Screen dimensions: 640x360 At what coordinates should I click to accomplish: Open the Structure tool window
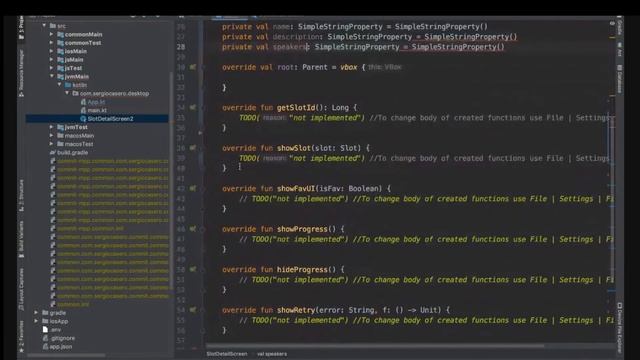point(21,195)
